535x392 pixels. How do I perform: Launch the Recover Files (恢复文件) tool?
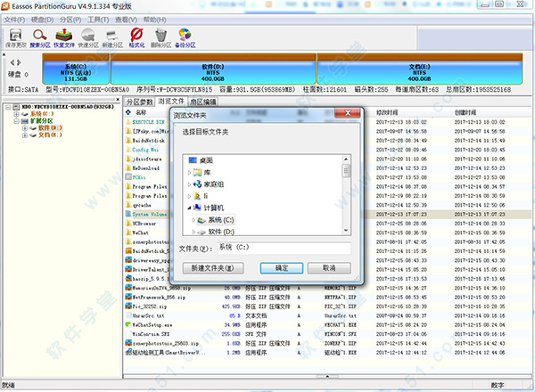[64, 37]
